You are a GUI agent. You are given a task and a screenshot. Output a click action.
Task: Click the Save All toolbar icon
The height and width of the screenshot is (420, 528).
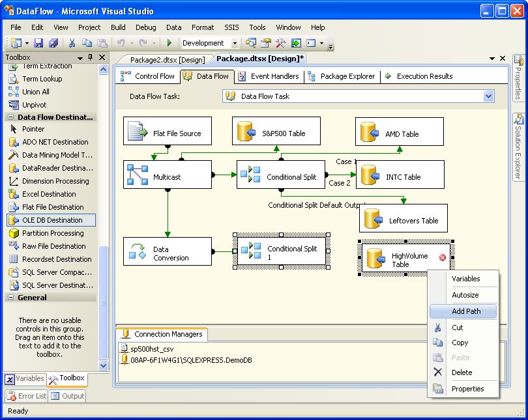tap(53, 43)
